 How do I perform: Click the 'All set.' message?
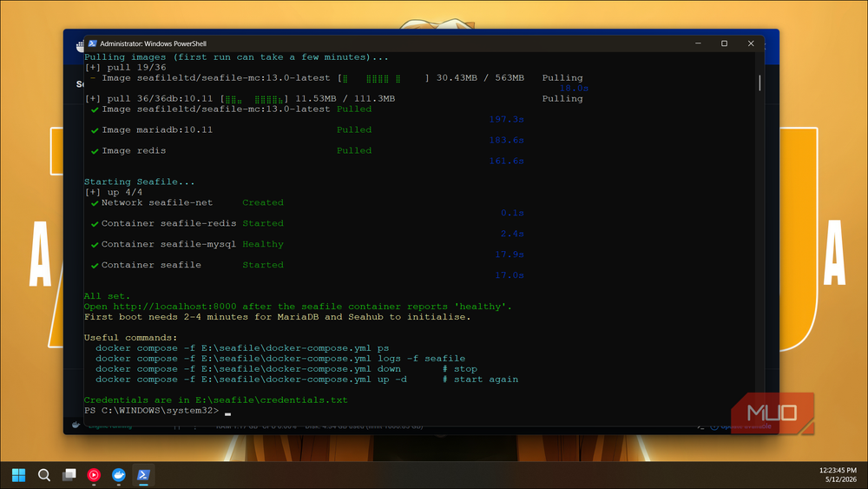pyautogui.click(x=107, y=296)
